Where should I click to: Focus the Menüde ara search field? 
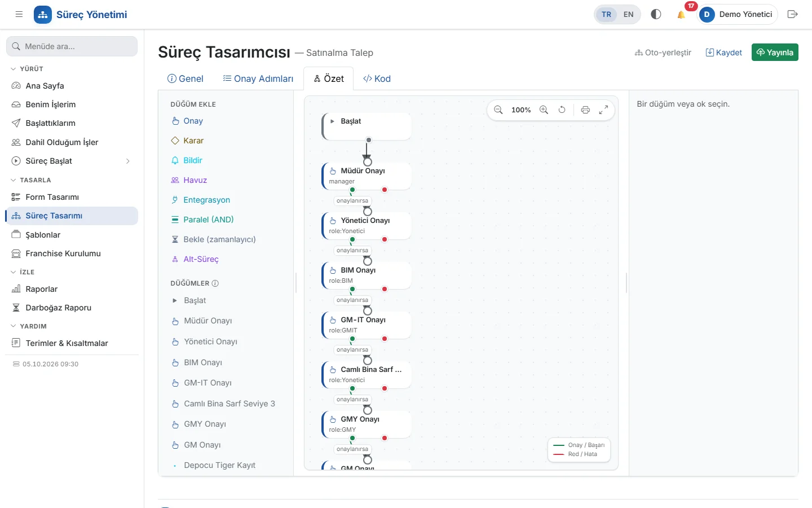pos(72,46)
